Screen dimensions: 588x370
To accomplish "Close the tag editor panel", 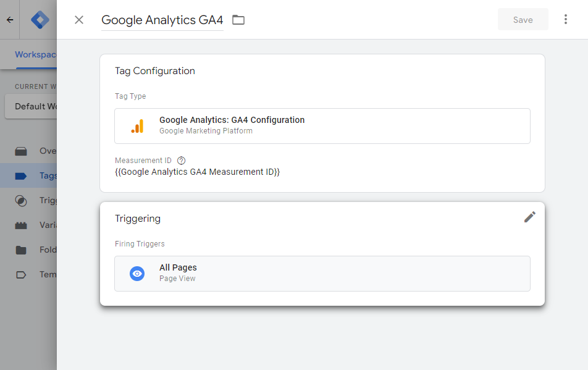I will coord(79,20).
